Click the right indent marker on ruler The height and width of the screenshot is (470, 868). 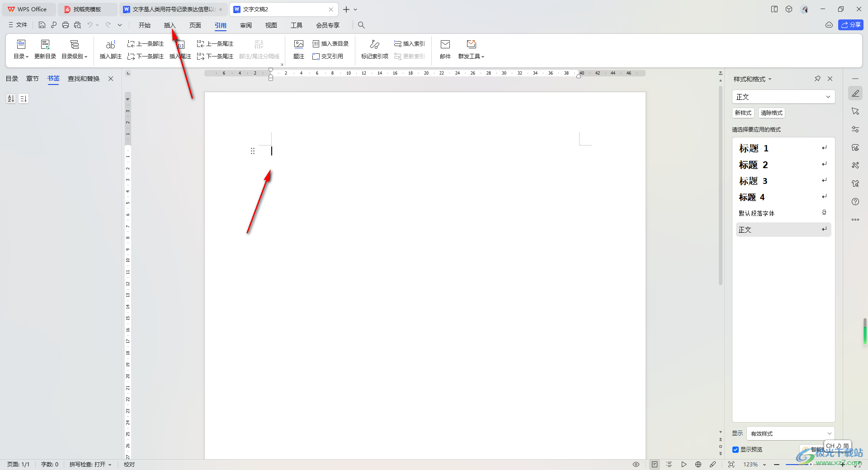pos(579,76)
